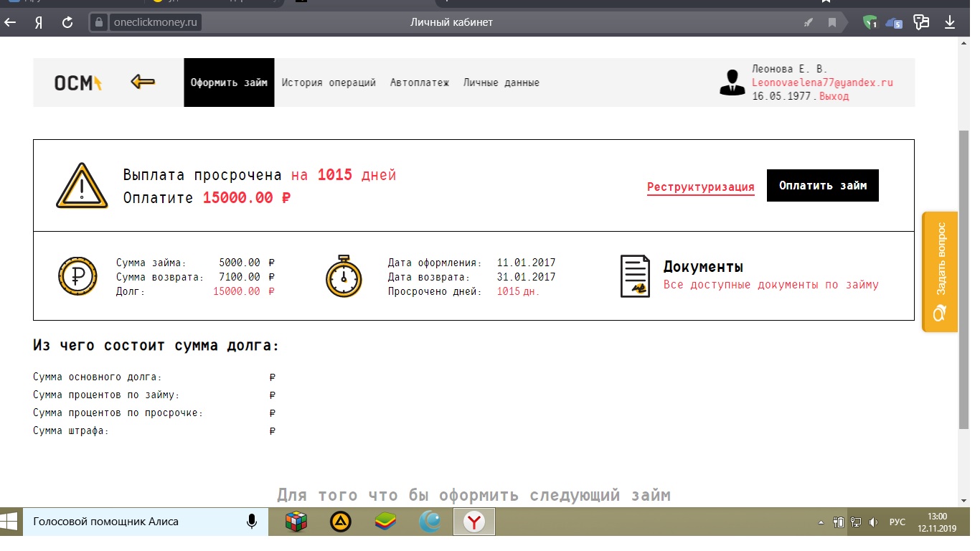Open Все доступные документы по займу link

(771, 285)
